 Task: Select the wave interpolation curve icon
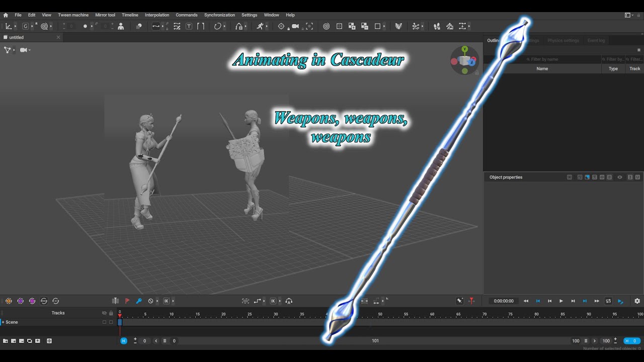[x=156, y=26]
